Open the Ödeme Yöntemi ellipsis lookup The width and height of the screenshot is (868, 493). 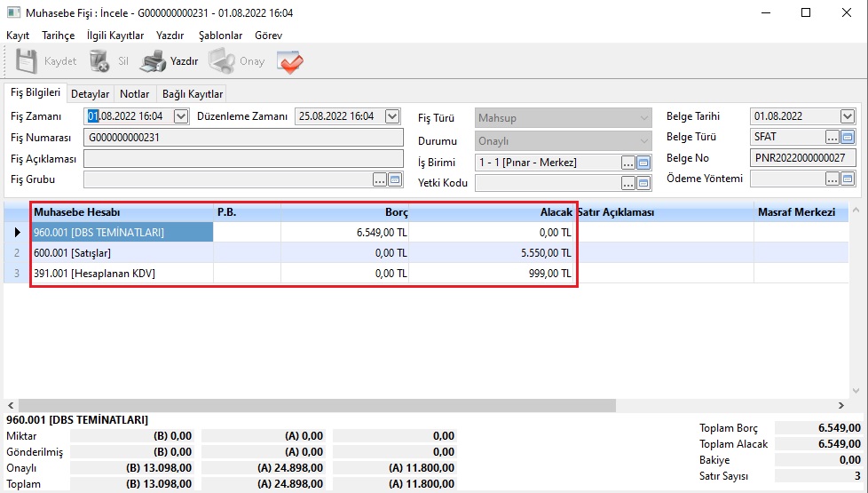point(832,179)
